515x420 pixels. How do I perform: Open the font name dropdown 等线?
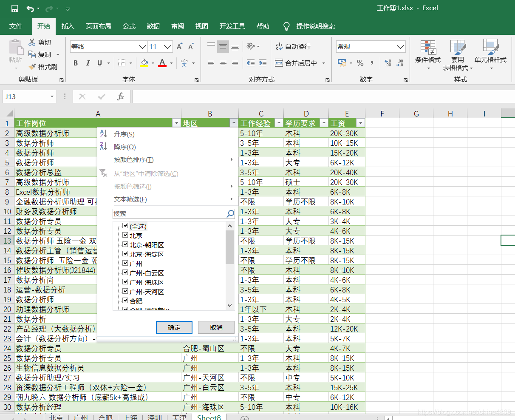click(x=143, y=47)
